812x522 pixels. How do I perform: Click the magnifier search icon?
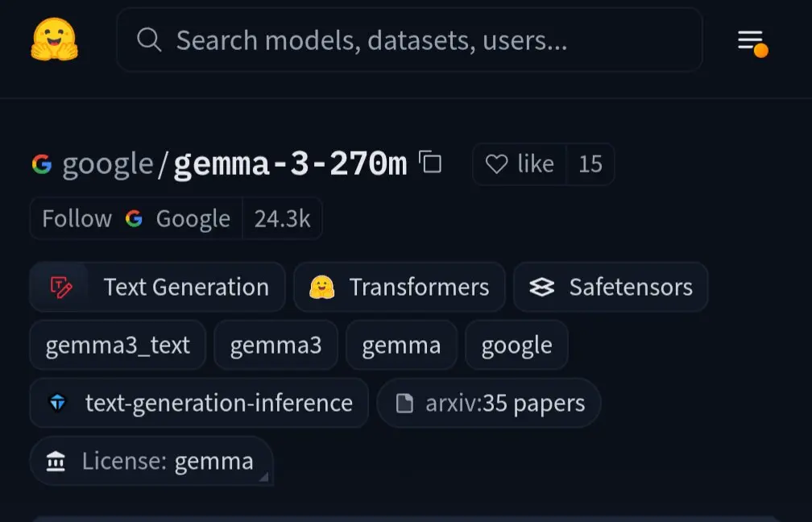(x=149, y=40)
